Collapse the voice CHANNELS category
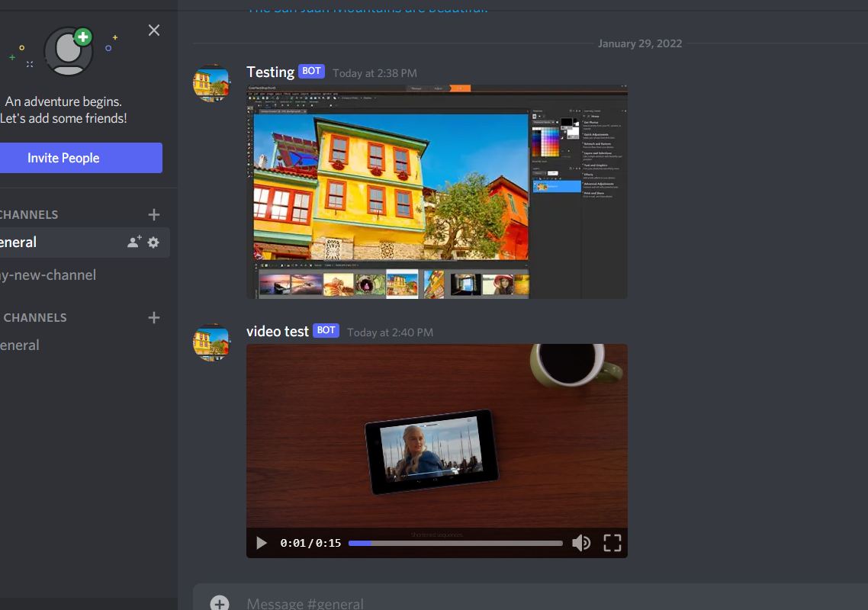This screenshot has height=610, width=868. (34, 318)
